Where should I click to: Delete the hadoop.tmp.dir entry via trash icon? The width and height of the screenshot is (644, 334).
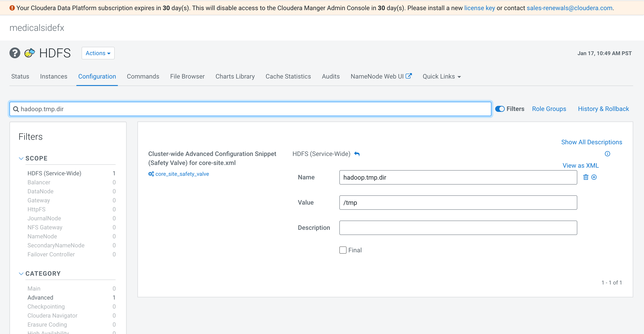click(x=586, y=177)
